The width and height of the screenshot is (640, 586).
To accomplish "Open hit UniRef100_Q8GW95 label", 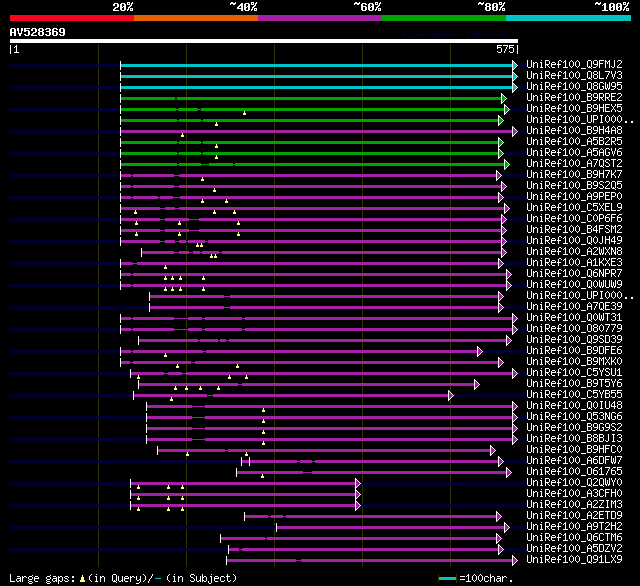I will pos(574,86).
